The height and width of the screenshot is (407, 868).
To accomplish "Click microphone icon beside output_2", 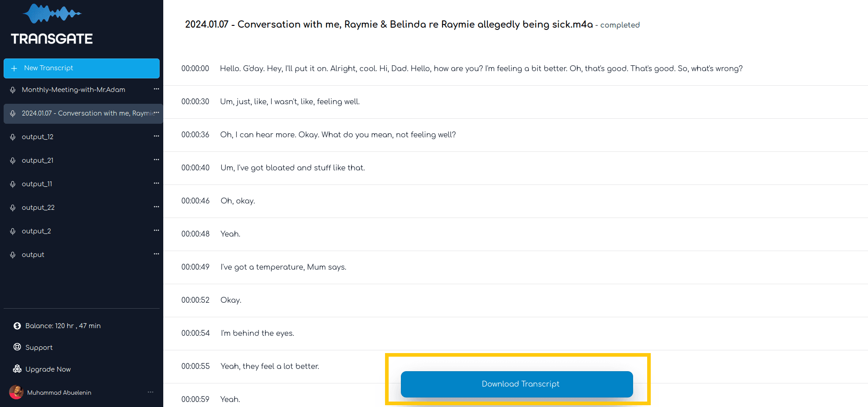I will pos(13,231).
